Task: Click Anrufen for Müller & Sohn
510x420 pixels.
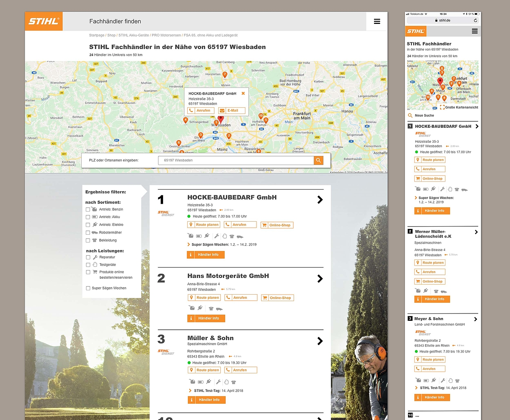Action: 241,370
